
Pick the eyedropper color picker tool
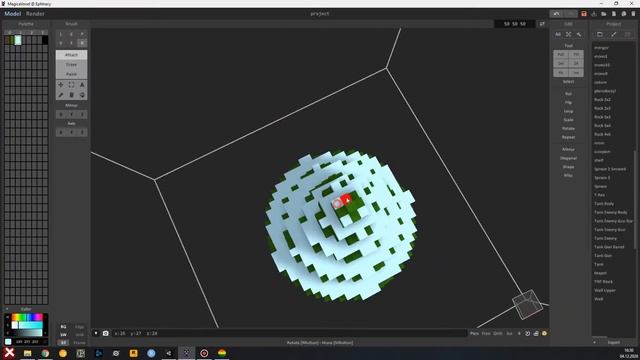point(61,95)
